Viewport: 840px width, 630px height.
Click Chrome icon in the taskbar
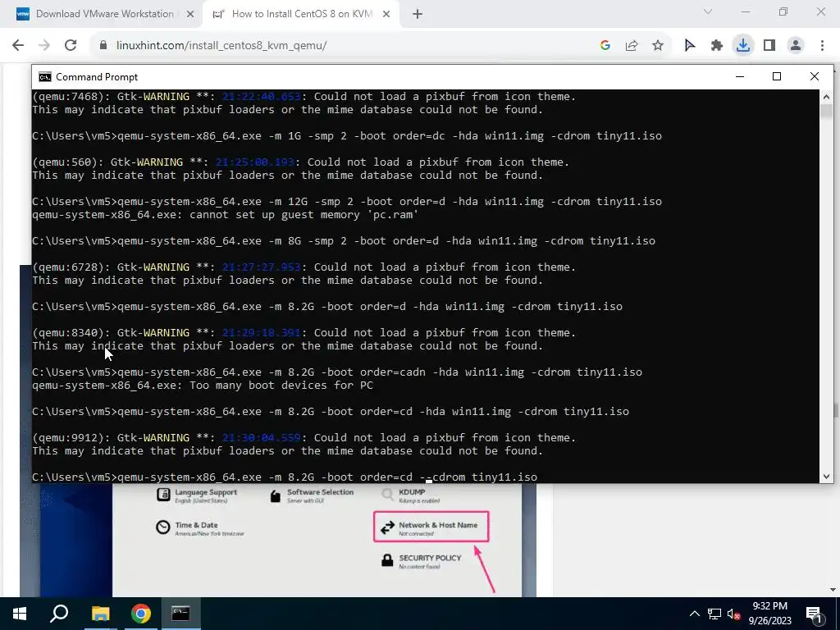coord(140,614)
